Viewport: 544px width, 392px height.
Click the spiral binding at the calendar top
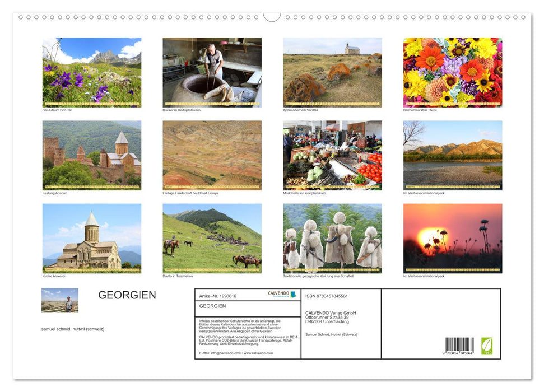pyautogui.click(x=272, y=18)
